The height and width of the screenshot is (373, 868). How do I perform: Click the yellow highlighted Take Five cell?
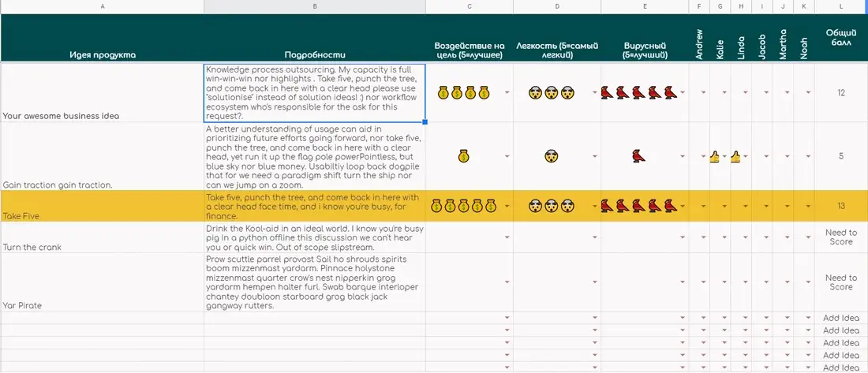point(102,206)
